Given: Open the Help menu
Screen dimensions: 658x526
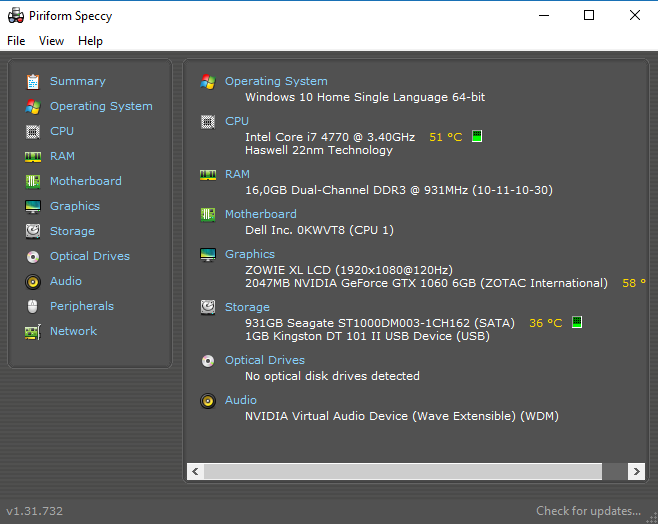Looking at the screenshot, I should [90, 41].
